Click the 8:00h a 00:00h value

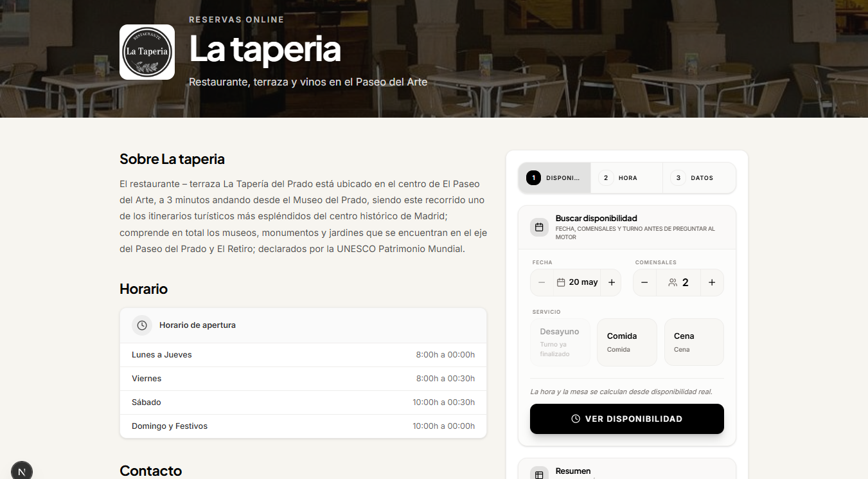tap(445, 355)
